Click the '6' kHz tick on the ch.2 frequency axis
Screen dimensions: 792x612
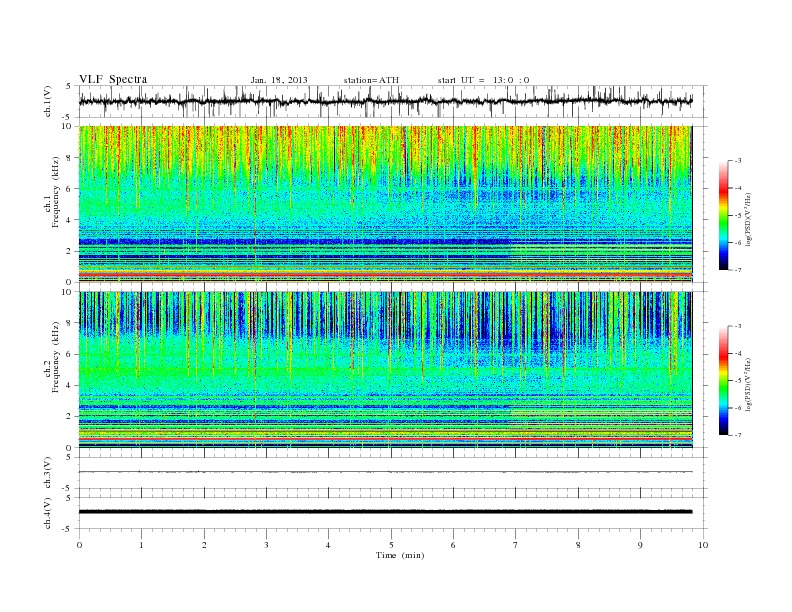[71, 354]
